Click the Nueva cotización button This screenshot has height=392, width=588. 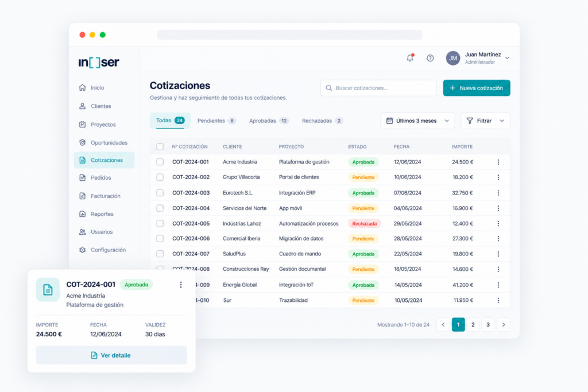[x=476, y=88]
